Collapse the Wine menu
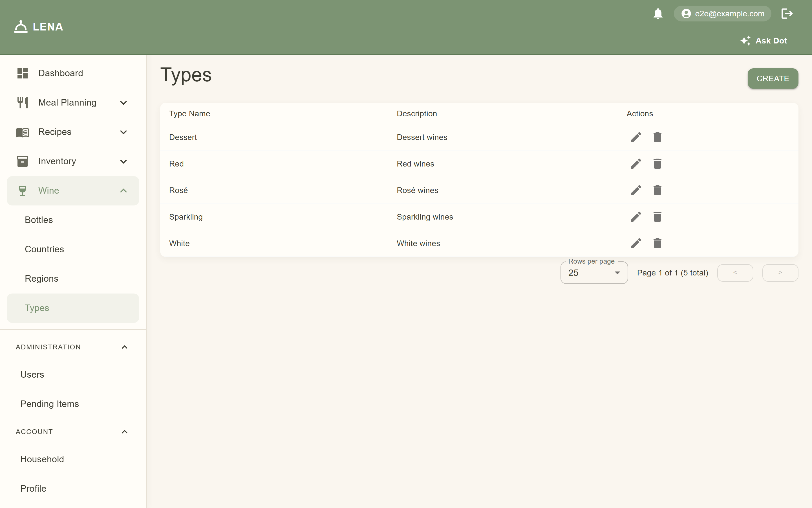Image resolution: width=812 pixels, height=508 pixels. [73, 190]
